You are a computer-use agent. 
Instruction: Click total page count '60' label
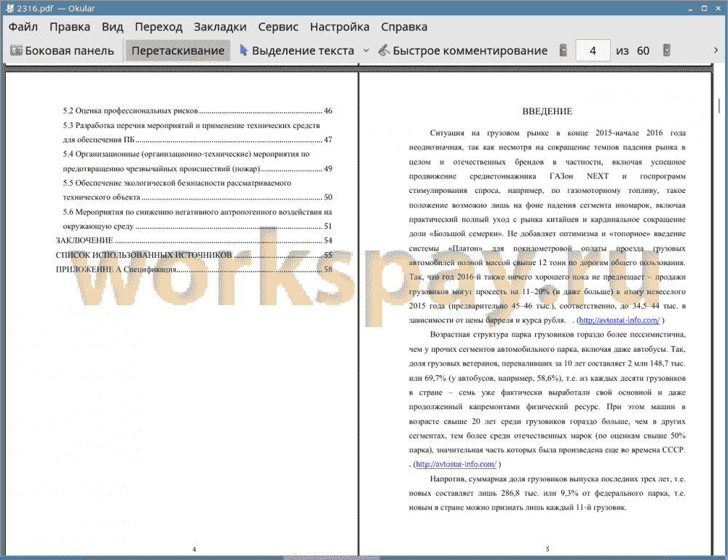[x=643, y=51]
